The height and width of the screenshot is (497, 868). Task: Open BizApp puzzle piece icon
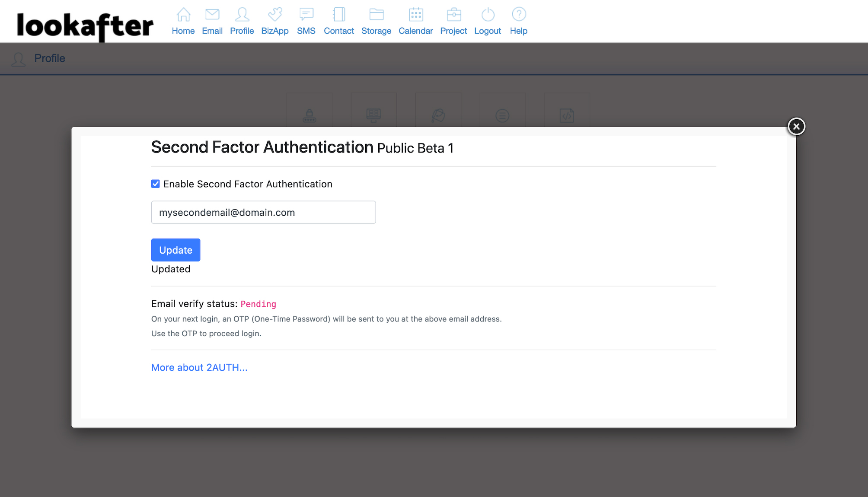click(x=275, y=15)
